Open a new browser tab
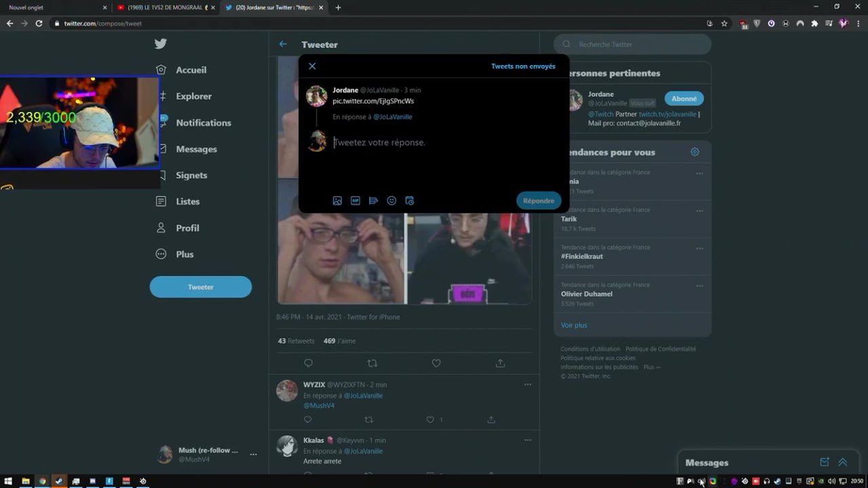 pos(338,7)
